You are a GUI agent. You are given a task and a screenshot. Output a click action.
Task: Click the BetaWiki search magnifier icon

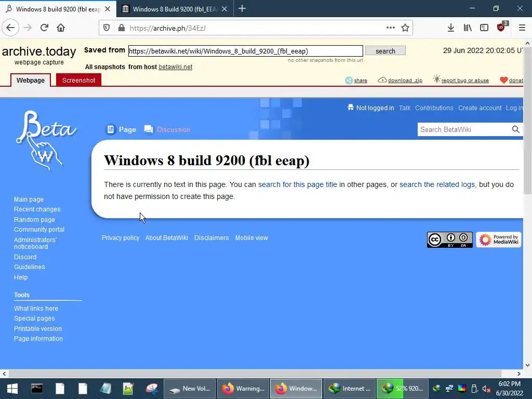(x=515, y=129)
